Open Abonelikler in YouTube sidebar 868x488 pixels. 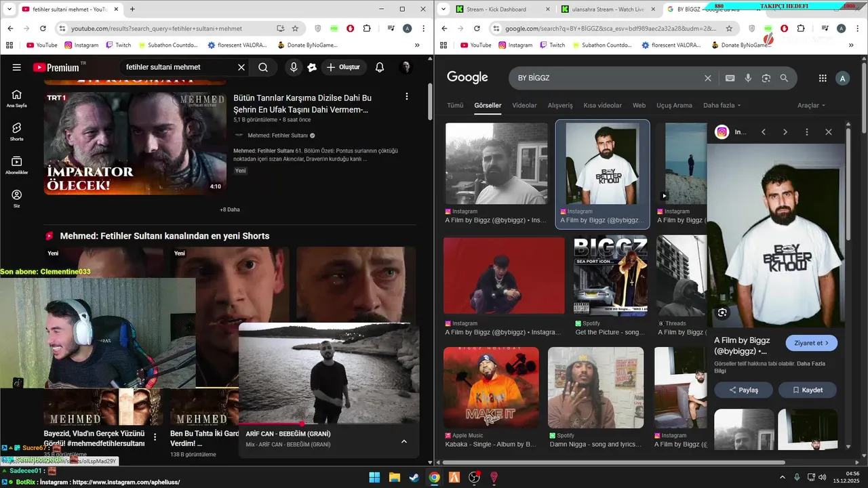(x=17, y=165)
